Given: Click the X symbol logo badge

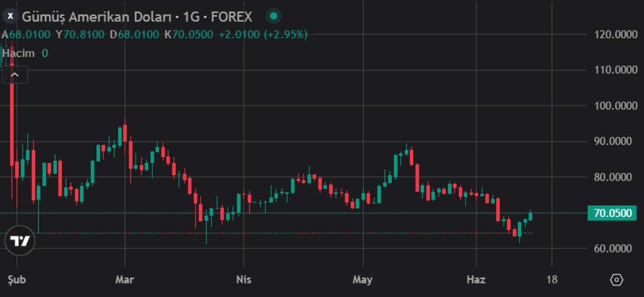Looking at the screenshot, I should [x=10, y=17].
